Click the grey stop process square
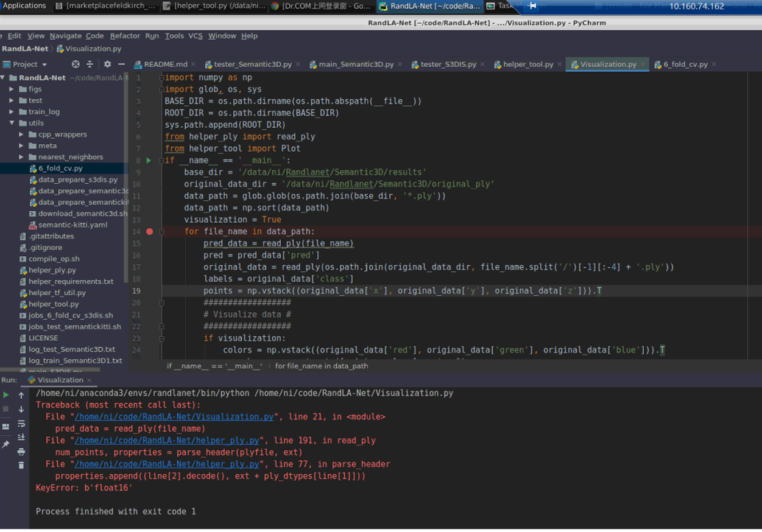The width and height of the screenshot is (762, 532). (6, 409)
